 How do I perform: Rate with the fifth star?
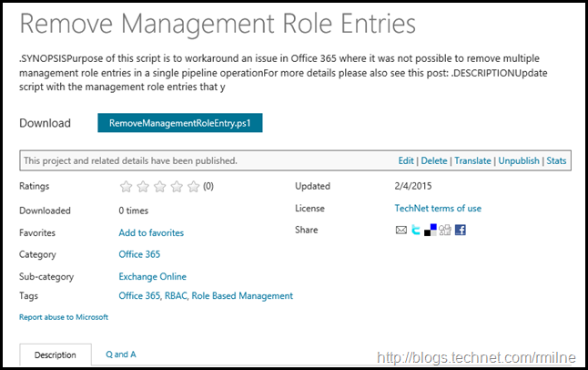point(194,186)
